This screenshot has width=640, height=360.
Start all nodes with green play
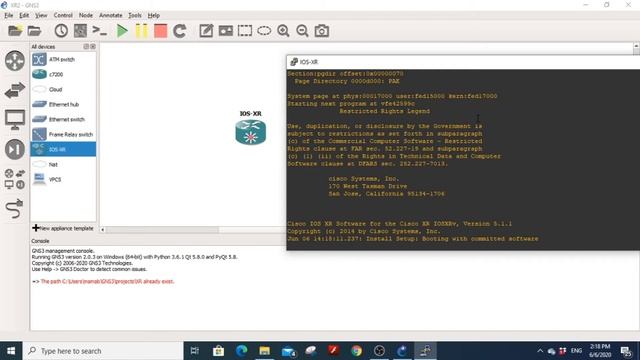(x=122, y=31)
